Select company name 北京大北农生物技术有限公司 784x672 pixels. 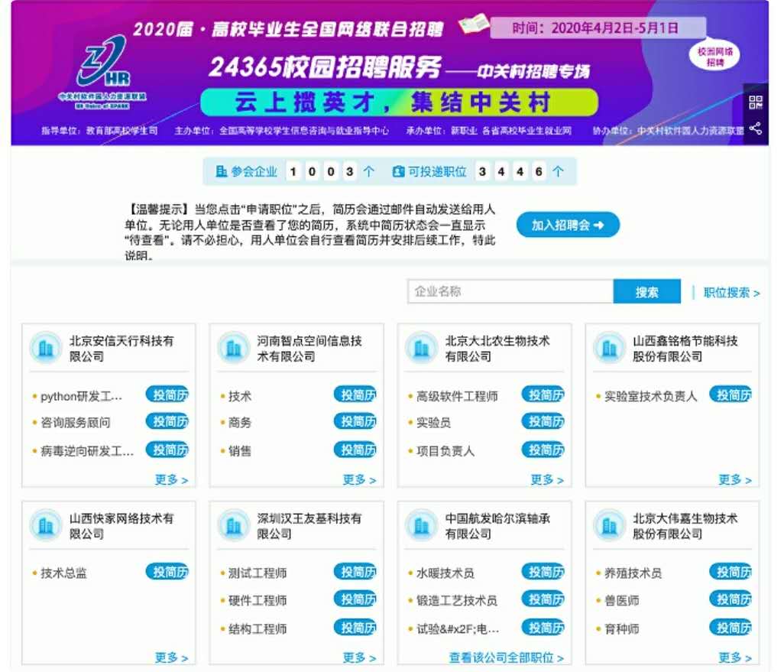[497, 349]
